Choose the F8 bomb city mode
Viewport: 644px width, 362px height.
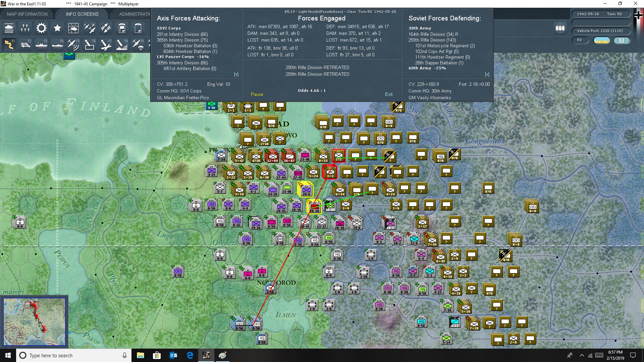pos(122,44)
